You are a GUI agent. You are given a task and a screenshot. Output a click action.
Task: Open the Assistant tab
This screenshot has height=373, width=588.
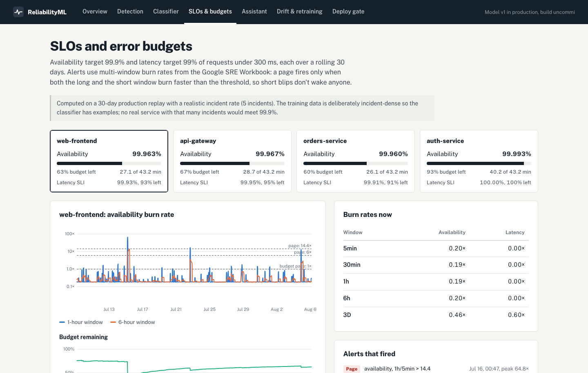coord(254,11)
